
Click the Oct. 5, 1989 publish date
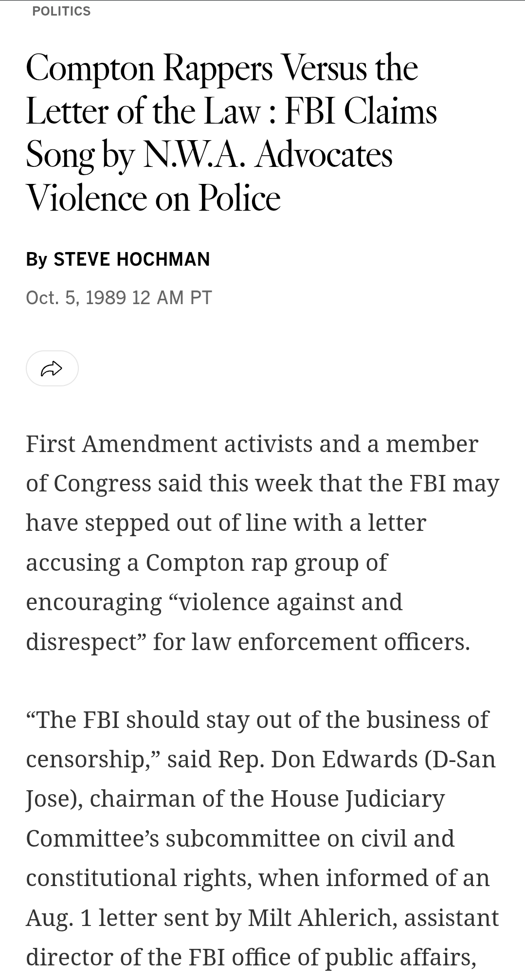tap(76, 297)
